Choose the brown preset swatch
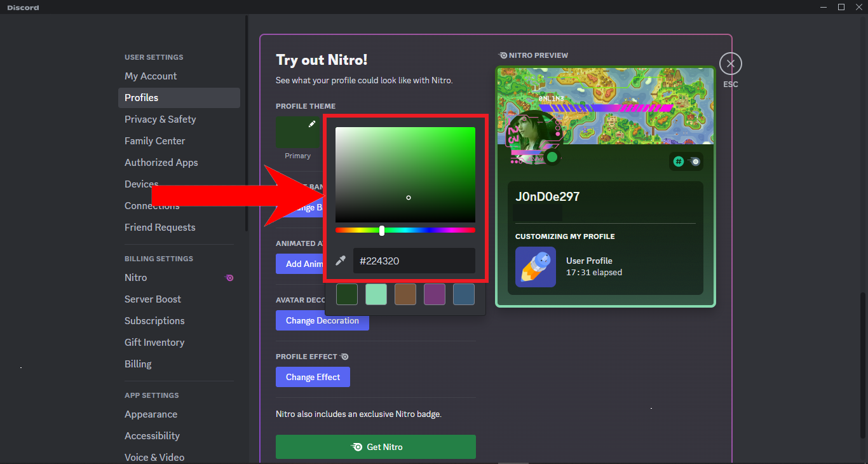The image size is (868, 464). (x=405, y=294)
